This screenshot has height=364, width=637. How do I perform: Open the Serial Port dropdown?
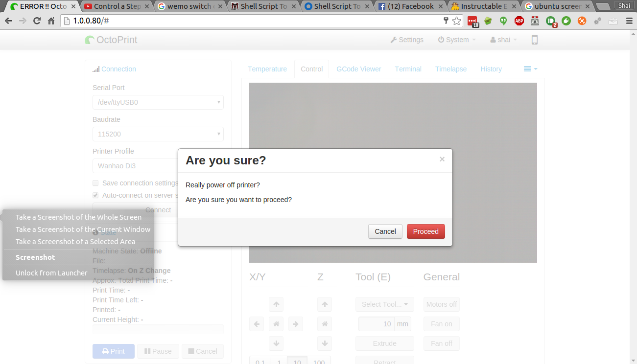pos(158,102)
